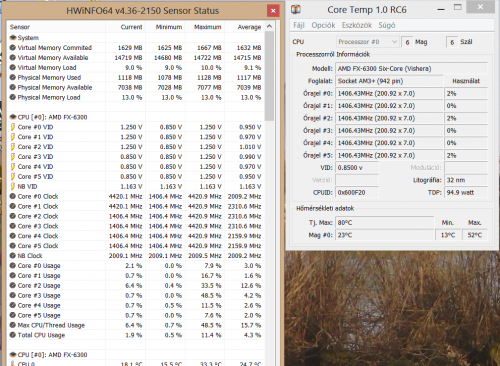Click the Core #4 VID lightning icon
500x366 pixels.
coord(13,166)
